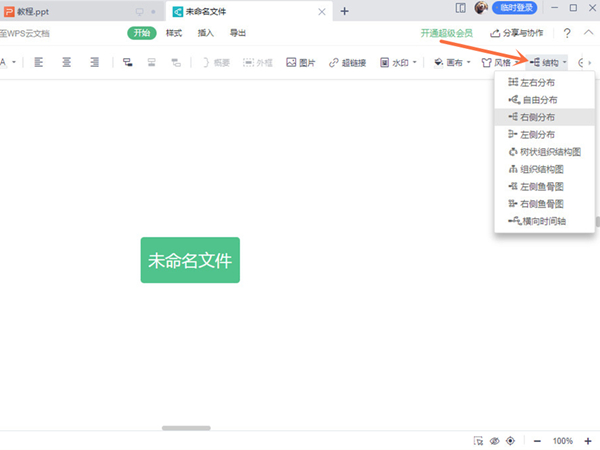The width and height of the screenshot is (600, 450).
Task: Click the zoom in plus button
Action: [589, 441]
